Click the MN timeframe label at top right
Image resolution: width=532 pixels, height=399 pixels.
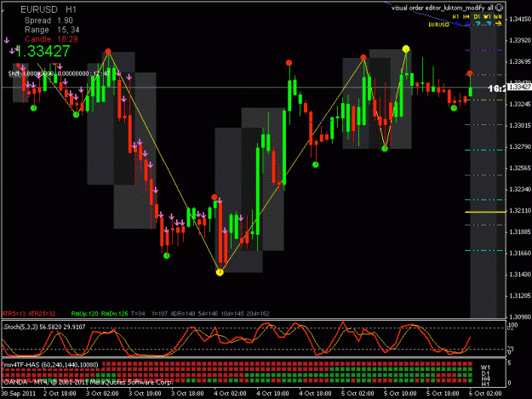[498, 17]
